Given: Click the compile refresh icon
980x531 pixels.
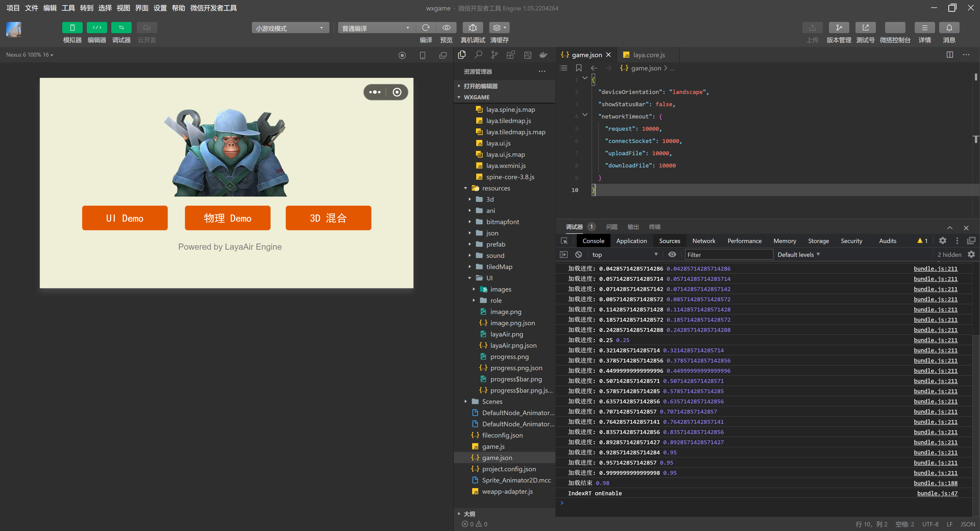Looking at the screenshot, I should pyautogui.click(x=426, y=27).
